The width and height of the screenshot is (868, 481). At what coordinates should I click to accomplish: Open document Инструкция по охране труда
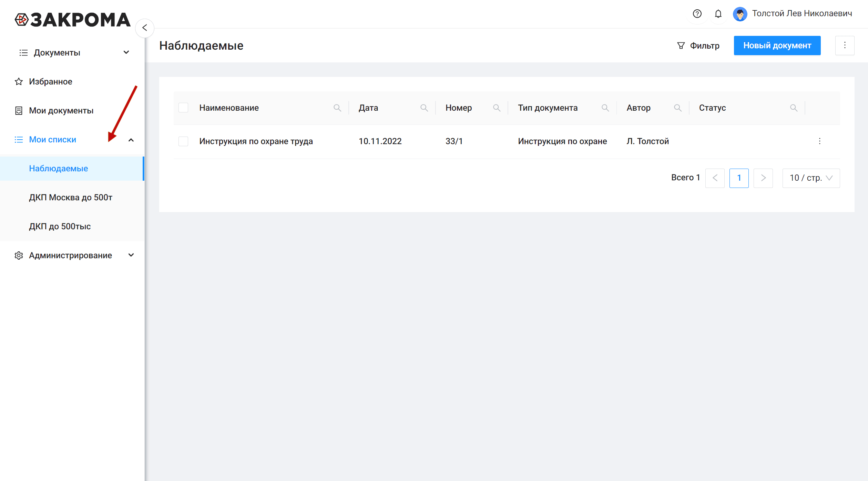click(x=256, y=141)
